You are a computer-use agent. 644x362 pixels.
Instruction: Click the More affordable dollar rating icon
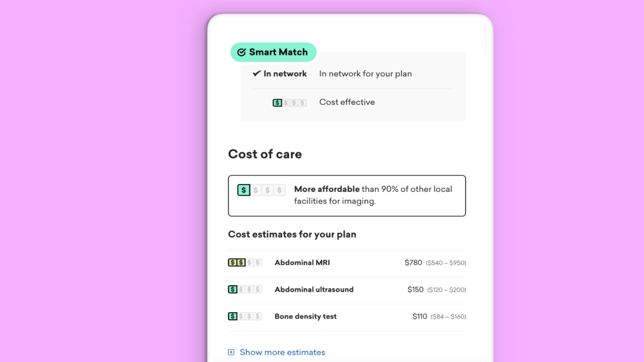tap(261, 190)
